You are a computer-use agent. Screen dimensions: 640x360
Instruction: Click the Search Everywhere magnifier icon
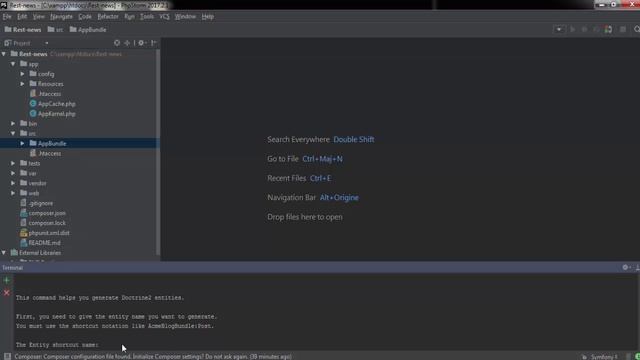point(636,29)
